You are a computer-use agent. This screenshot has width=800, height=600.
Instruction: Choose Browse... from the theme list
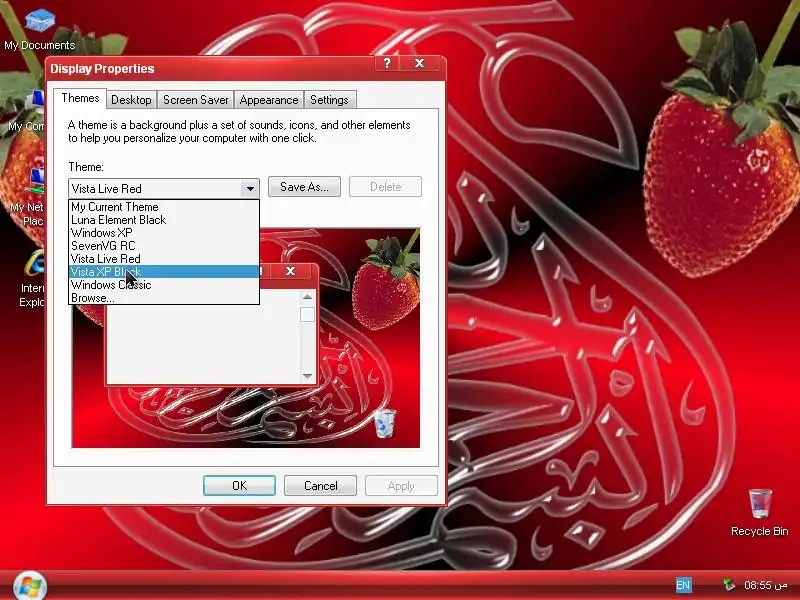pyautogui.click(x=164, y=298)
